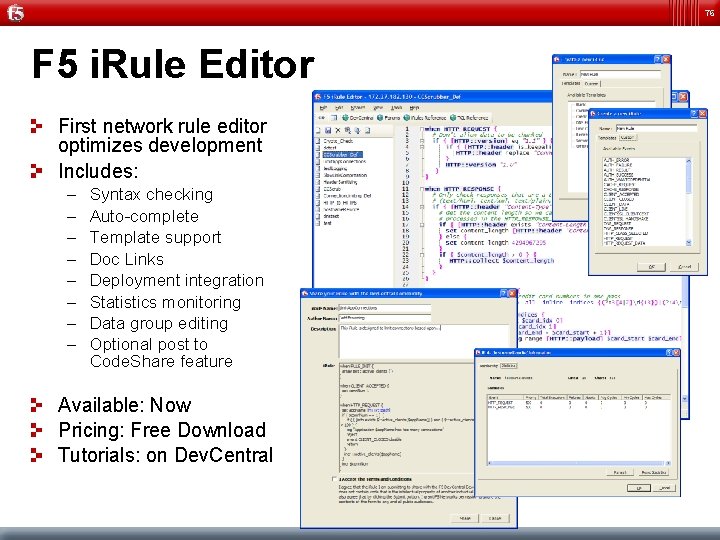Screen dimensions: 720x540
Task: Click the new rule icon above rule list
Action: click(x=318, y=130)
